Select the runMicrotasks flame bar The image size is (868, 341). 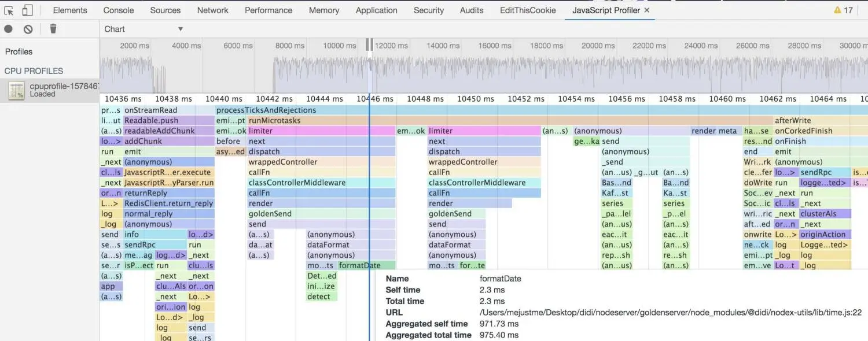coord(510,121)
